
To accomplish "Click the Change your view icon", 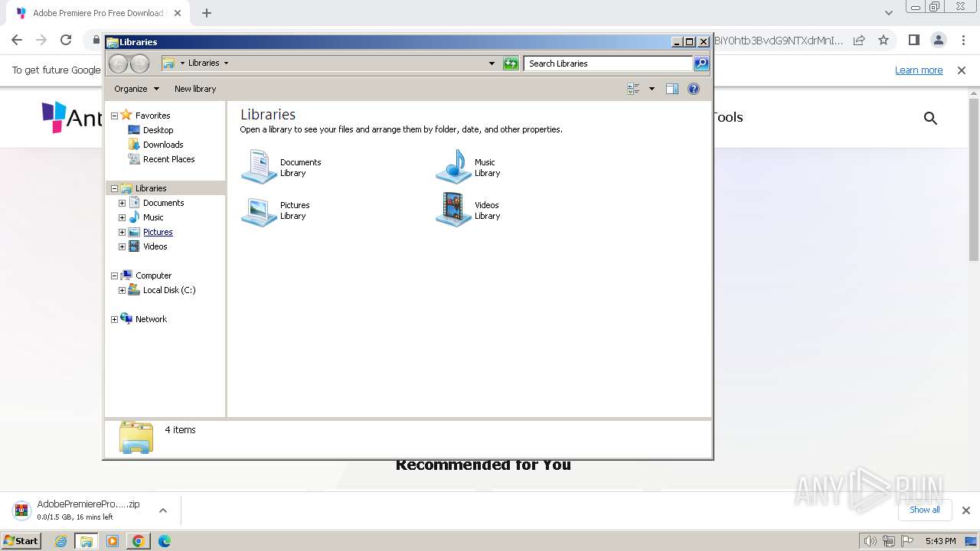I will 633,89.
